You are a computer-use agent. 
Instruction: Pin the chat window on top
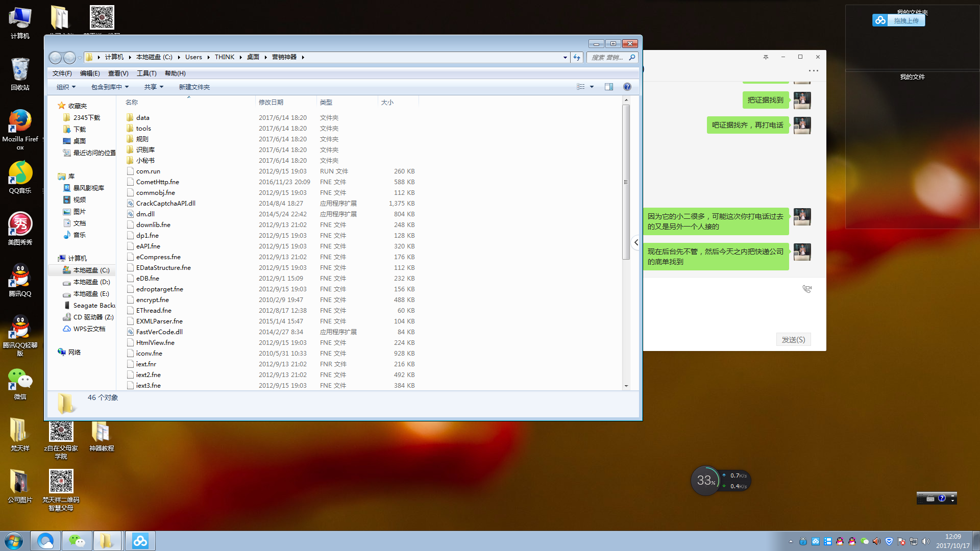[766, 57]
